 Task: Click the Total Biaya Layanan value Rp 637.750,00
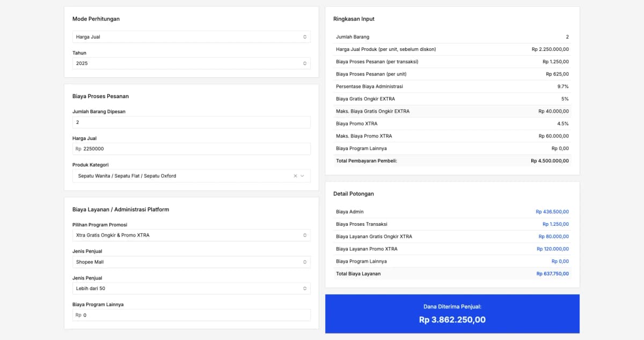coord(552,274)
